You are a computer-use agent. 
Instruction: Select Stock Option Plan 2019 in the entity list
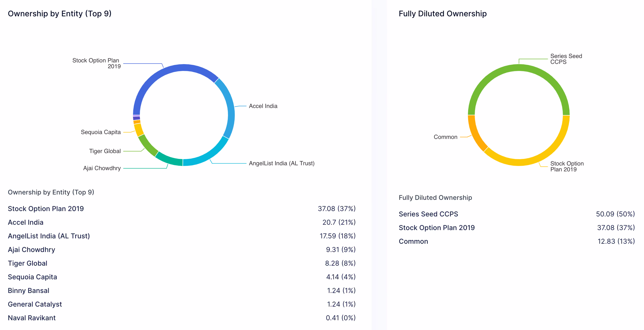[46, 209]
